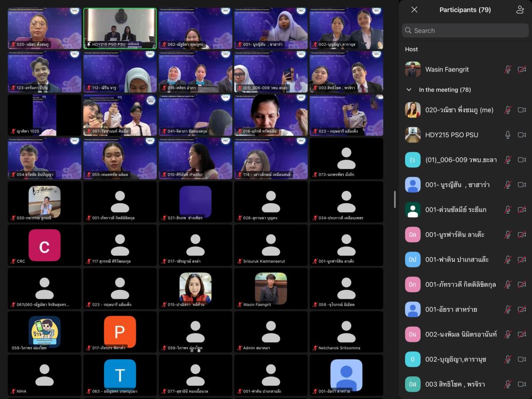Viewport: 532px width, 399px height.
Task: Select 020 video tile in gallery
Action: coord(44,28)
